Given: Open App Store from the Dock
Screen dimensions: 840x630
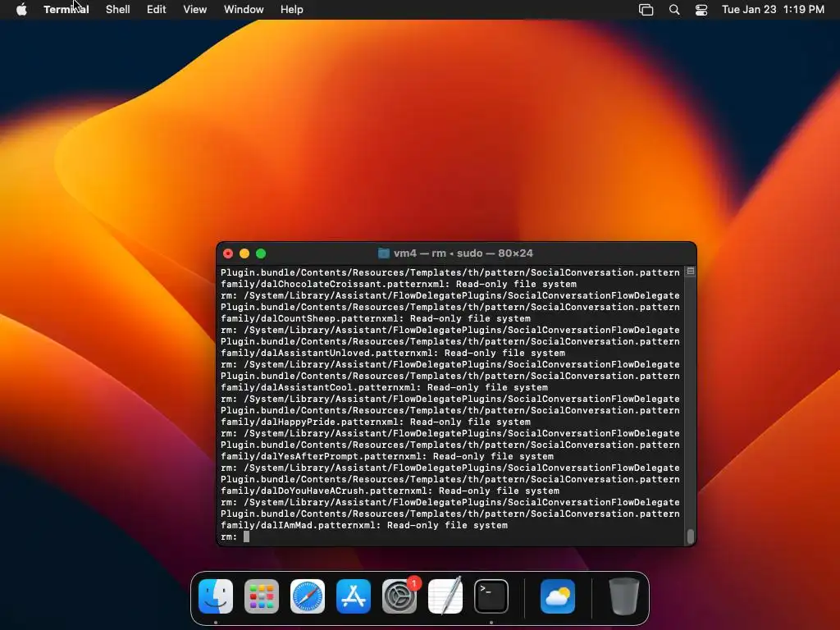Looking at the screenshot, I should point(354,596).
